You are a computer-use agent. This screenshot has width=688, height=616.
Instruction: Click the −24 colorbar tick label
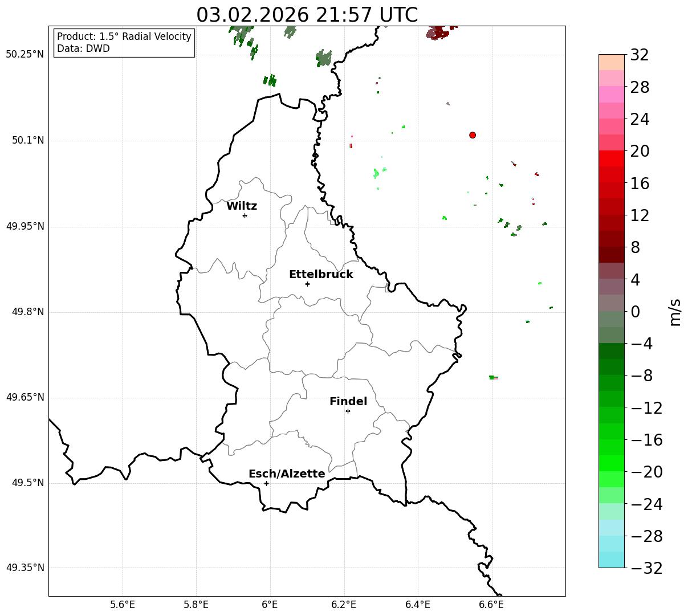(x=646, y=504)
